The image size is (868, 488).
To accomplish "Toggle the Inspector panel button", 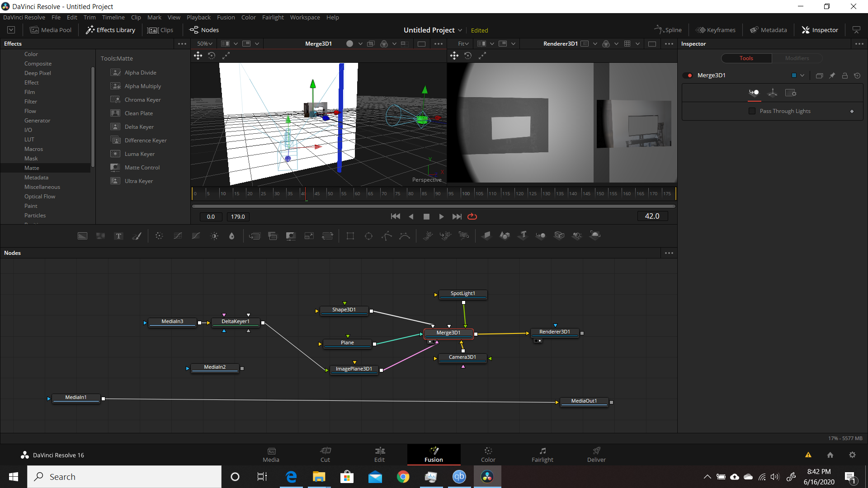I will click(x=820, y=30).
